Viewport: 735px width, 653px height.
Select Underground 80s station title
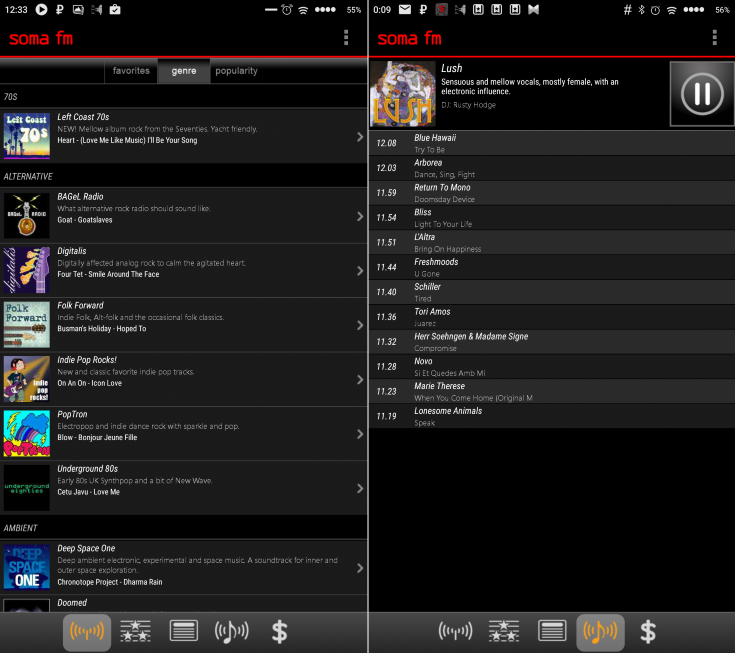pos(88,469)
